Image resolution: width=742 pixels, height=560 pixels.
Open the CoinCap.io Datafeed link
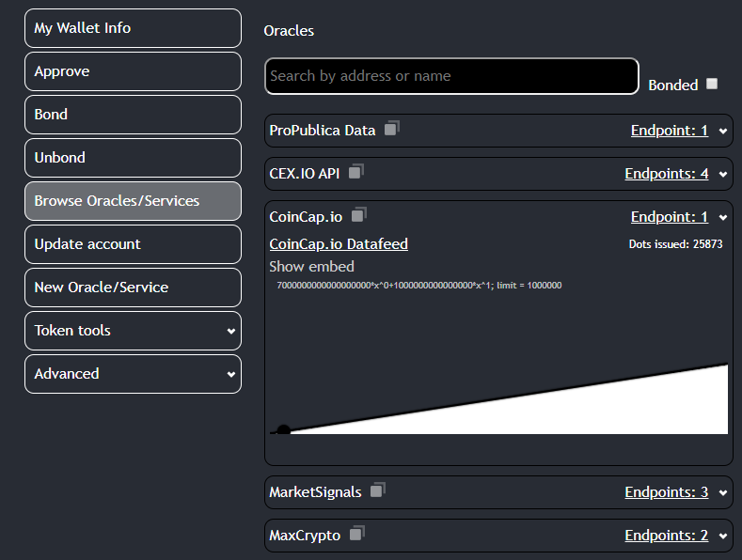339,244
